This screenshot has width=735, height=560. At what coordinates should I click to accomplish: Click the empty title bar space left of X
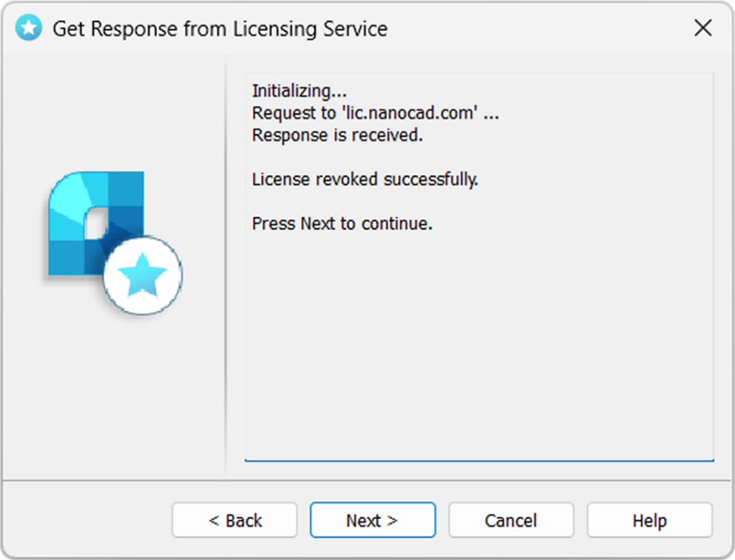pos(539,28)
